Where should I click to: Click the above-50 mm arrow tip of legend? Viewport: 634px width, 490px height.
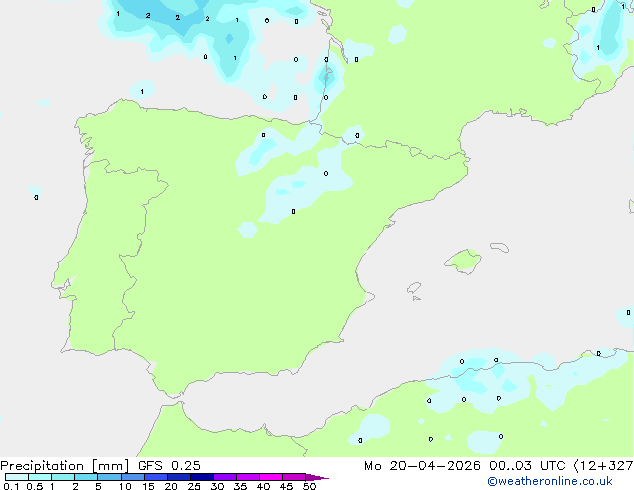point(317,478)
